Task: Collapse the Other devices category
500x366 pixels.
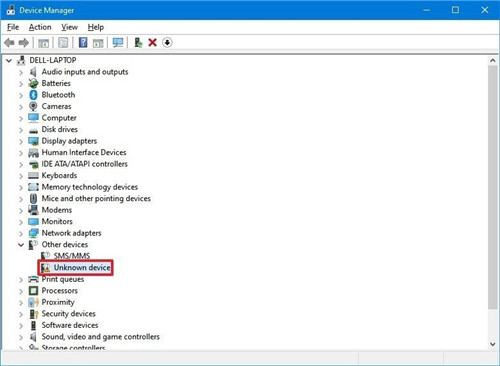Action: (21, 245)
